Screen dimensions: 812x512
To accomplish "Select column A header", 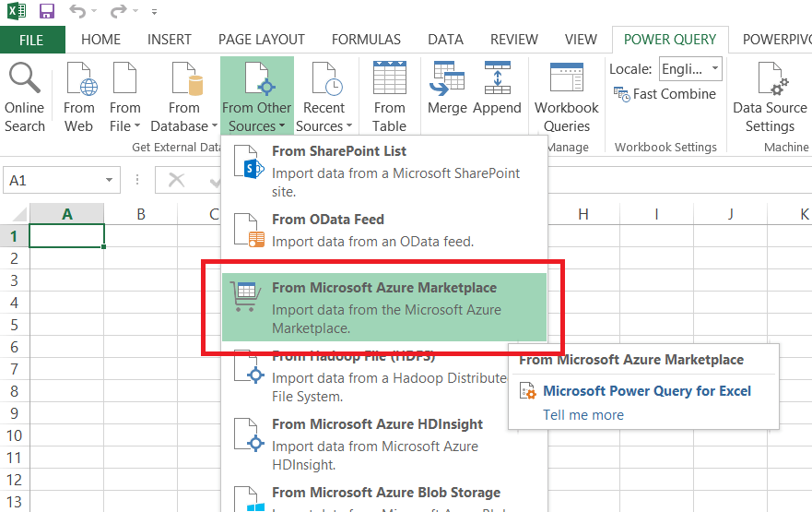I will tap(66, 213).
